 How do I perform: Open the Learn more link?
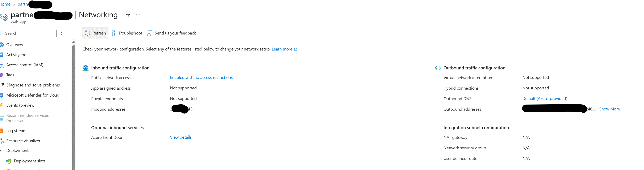click(x=282, y=49)
